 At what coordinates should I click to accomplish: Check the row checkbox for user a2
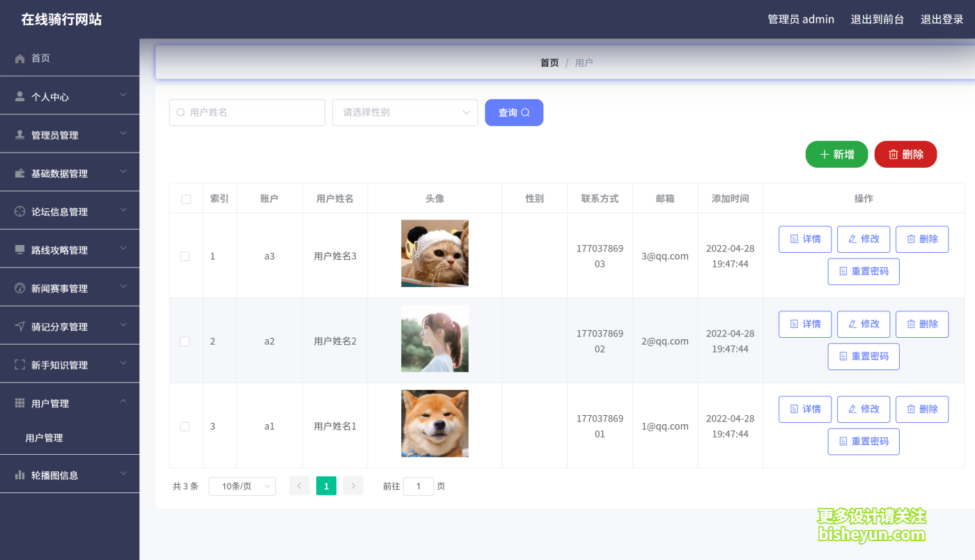point(185,341)
